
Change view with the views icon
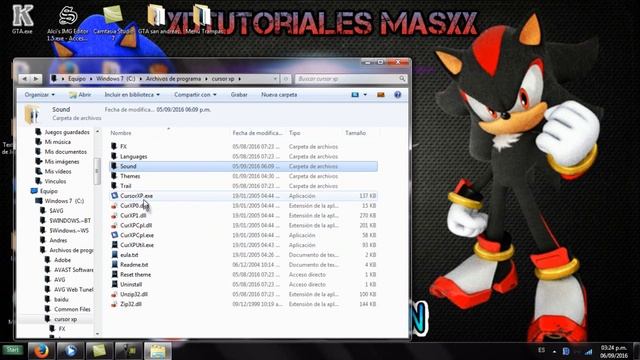(355, 95)
